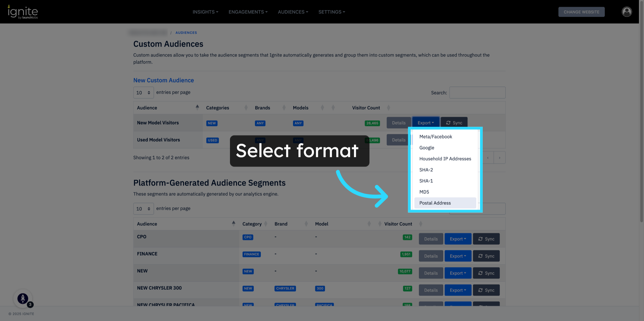Sort by Audience column arrow in custom table
Viewport: 644px width, 321px height.
coord(197,107)
